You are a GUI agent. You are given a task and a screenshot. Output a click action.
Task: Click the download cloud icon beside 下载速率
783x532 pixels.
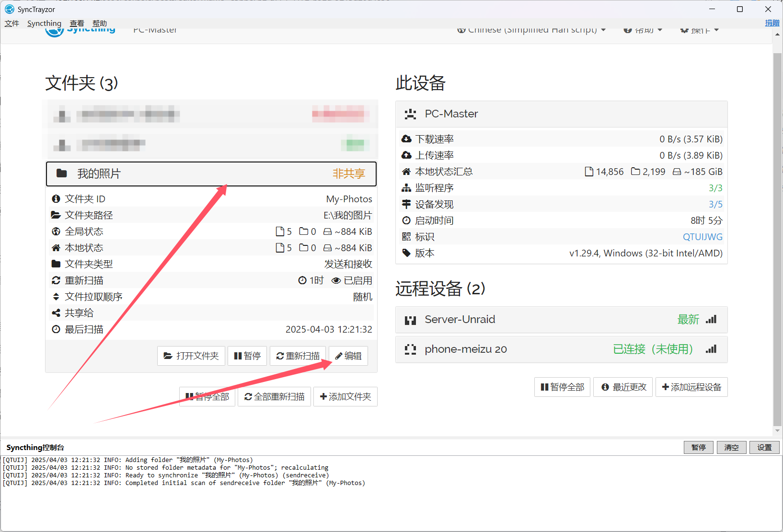pyautogui.click(x=406, y=139)
